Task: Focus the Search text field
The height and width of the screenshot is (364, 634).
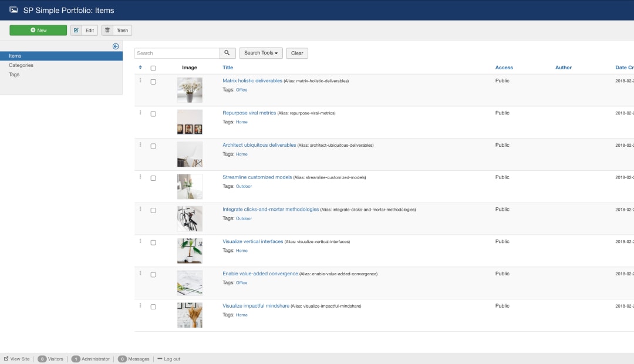Action: tap(177, 53)
